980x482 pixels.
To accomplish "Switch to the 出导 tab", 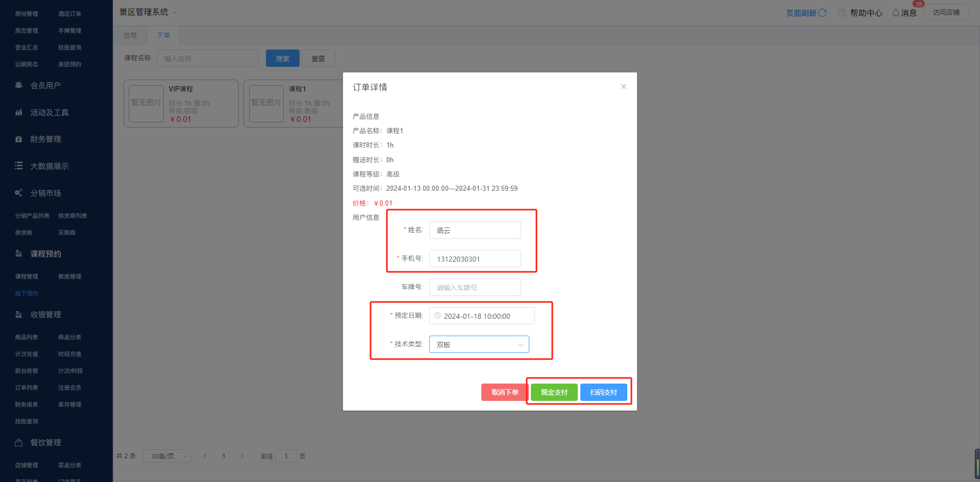I will (130, 35).
